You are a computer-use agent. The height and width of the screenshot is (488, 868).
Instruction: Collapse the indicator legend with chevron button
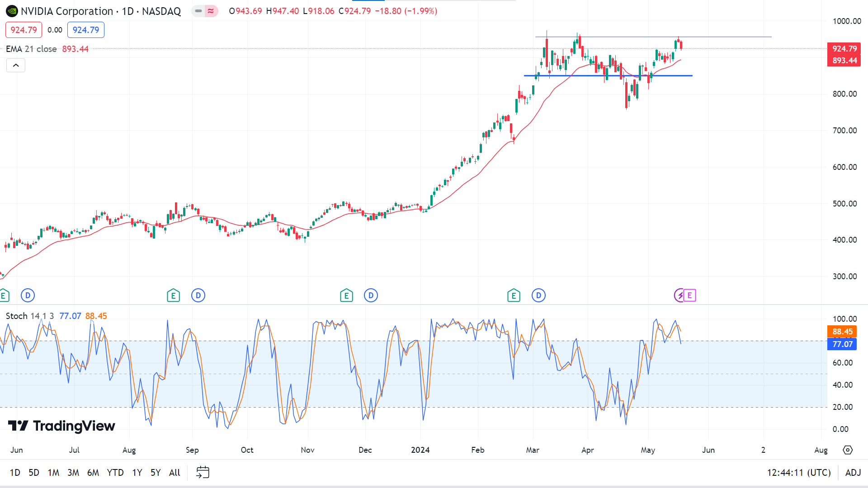coord(16,66)
